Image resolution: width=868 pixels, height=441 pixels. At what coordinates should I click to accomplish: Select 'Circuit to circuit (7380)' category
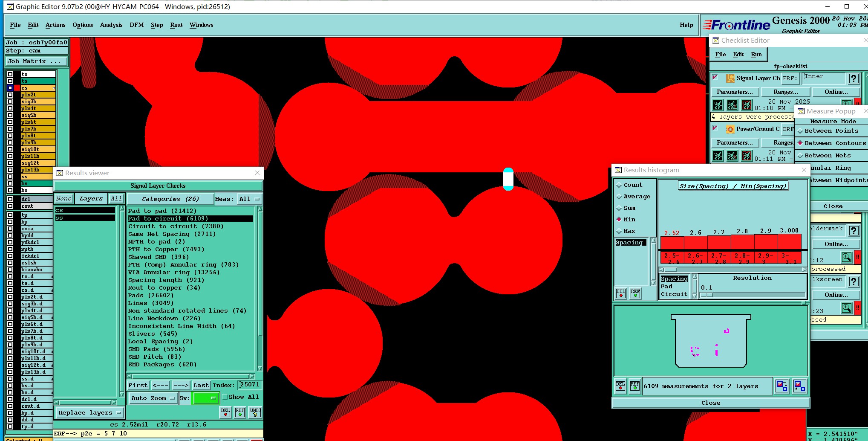176,226
